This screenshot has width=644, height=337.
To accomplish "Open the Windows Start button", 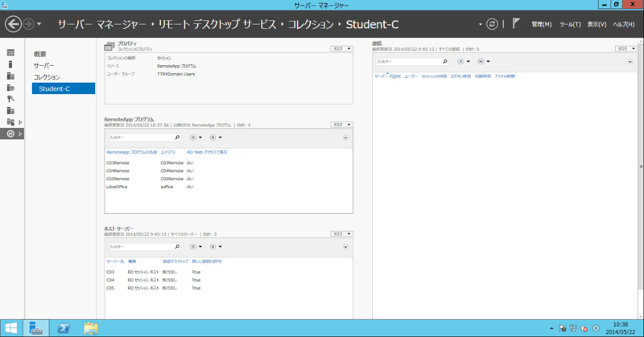I will [11, 328].
